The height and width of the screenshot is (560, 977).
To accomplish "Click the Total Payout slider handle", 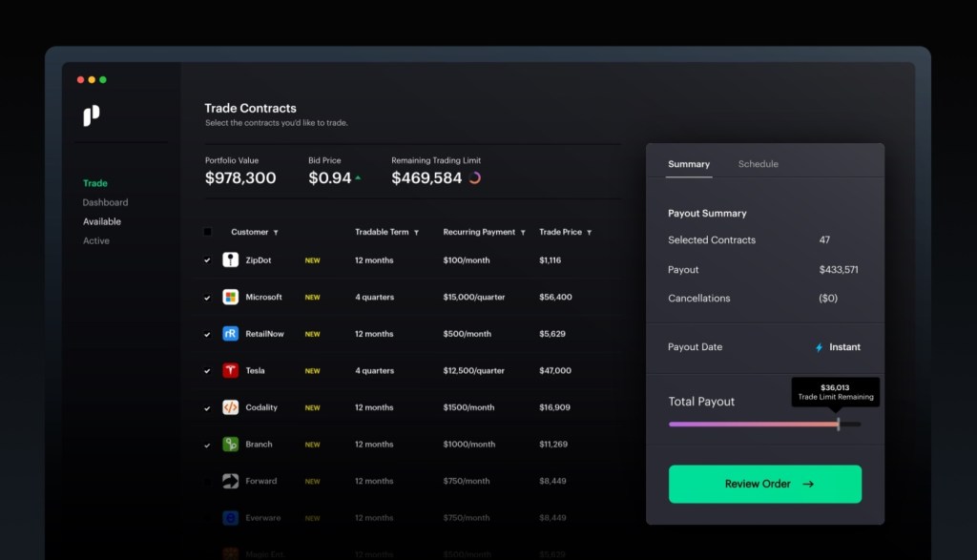I will point(839,425).
